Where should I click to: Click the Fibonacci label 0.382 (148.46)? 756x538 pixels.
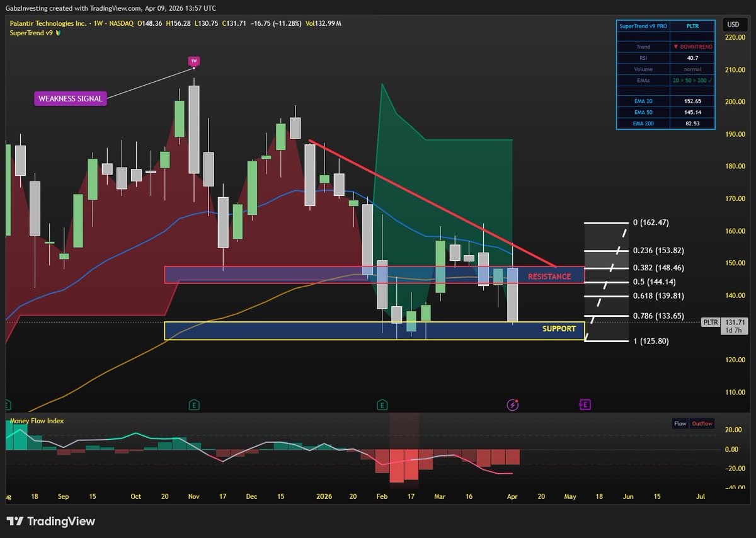pyautogui.click(x=658, y=268)
